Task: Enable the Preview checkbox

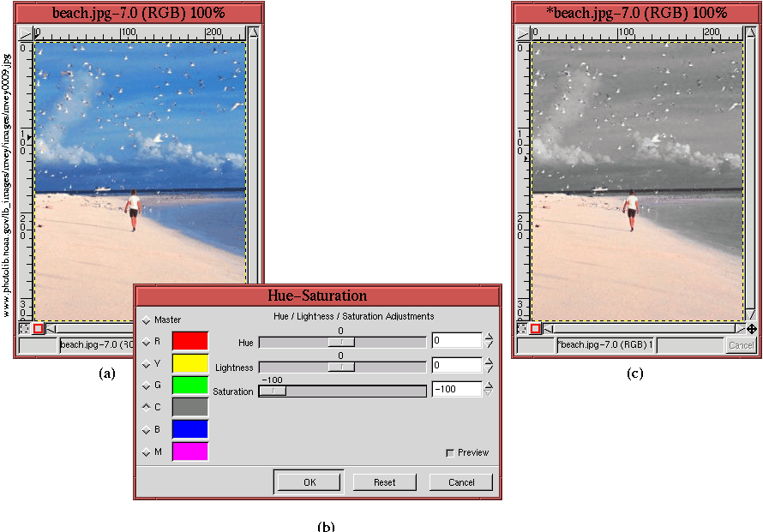Action: point(450,453)
